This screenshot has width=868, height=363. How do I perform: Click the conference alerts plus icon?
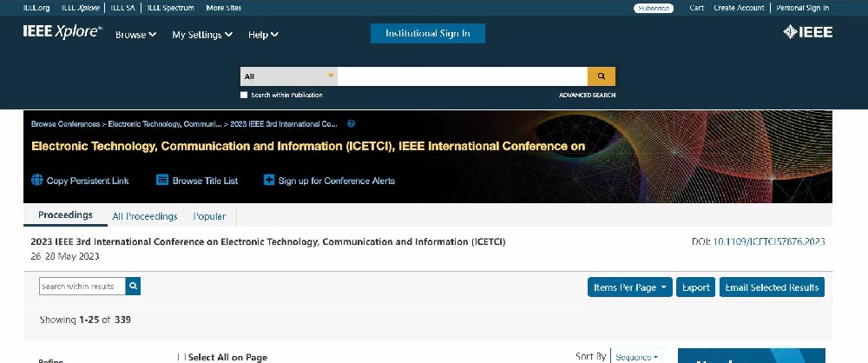pyautogui.click(x=269, y=181)
